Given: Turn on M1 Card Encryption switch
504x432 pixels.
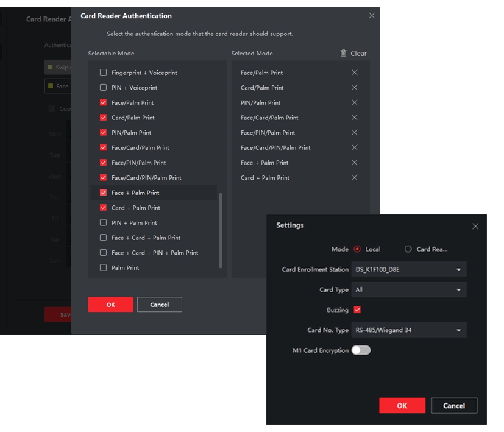Looking at the screenshot, I should point(361,350).
